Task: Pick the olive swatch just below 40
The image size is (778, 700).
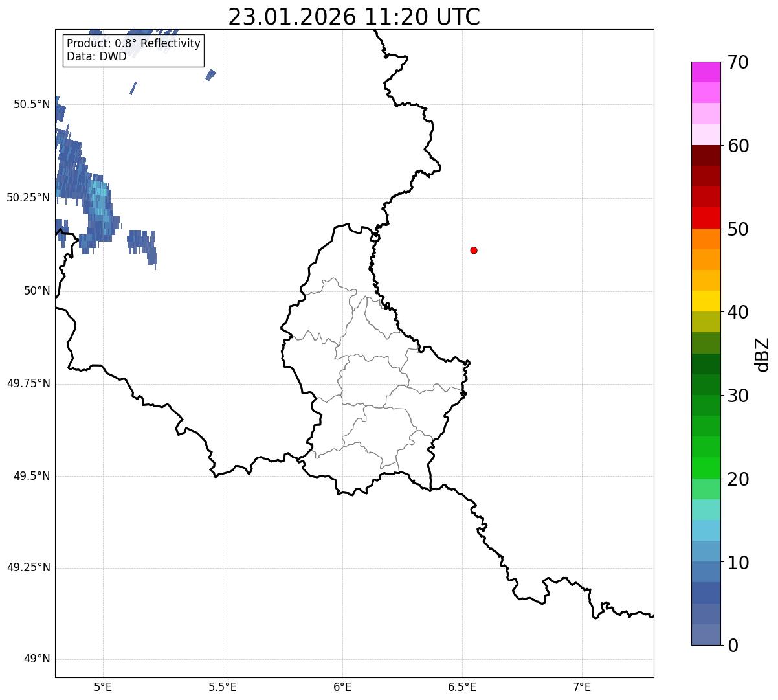Action: point(706,322)
